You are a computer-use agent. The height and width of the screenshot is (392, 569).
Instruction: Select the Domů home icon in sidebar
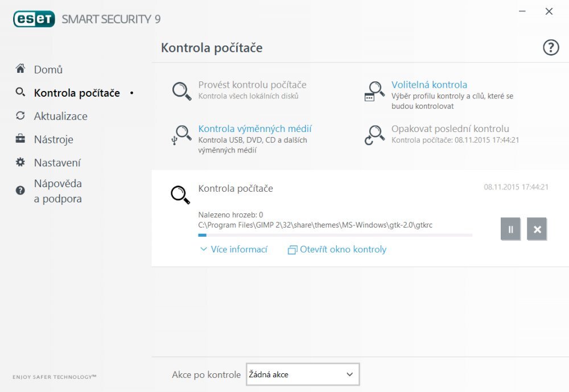(x=19, y=69)
